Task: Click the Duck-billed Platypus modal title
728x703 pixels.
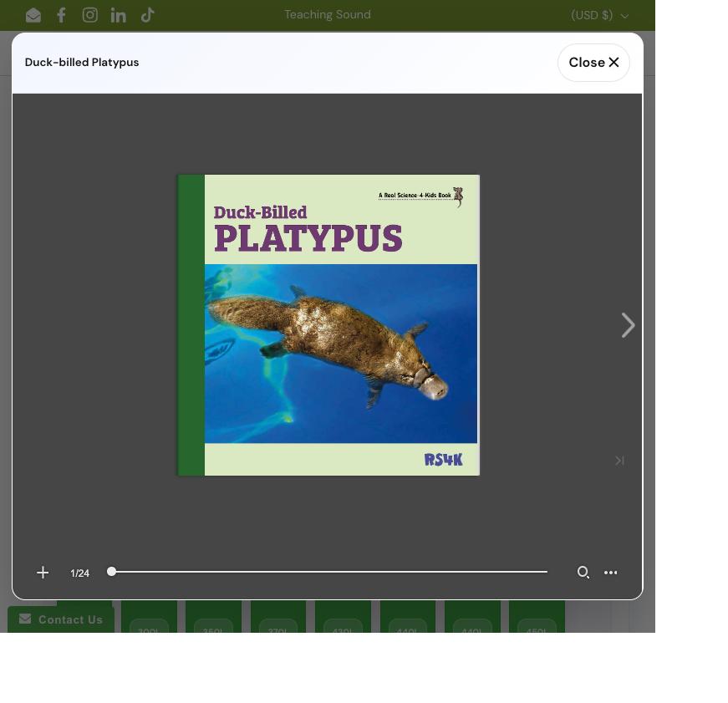Action: click(82, 62)
